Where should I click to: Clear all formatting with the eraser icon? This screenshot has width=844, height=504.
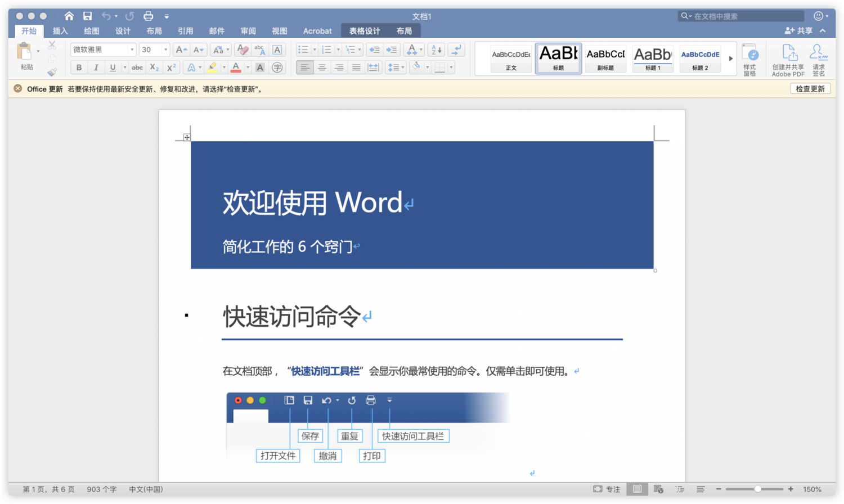(243, 50)
